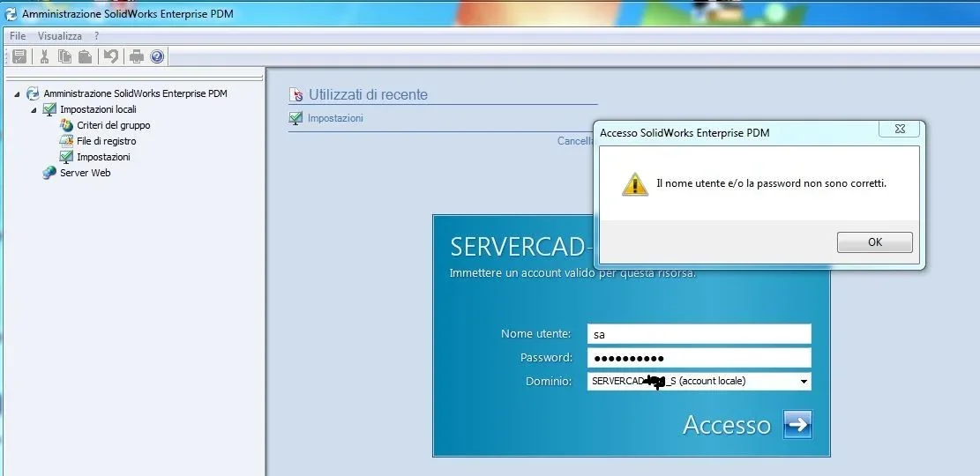
Task: Click the Utilizzati di recente heading icon
Action: point(296,95)
